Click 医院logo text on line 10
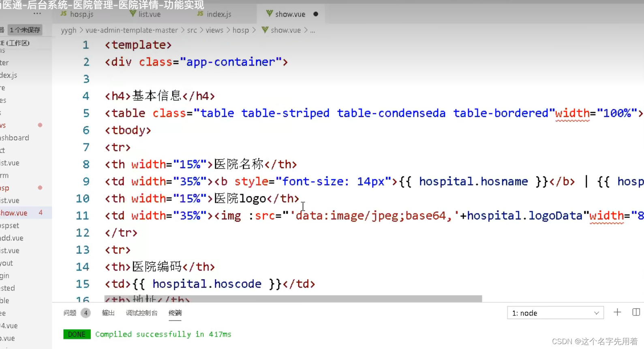644x349 pixels. point(240,199)
